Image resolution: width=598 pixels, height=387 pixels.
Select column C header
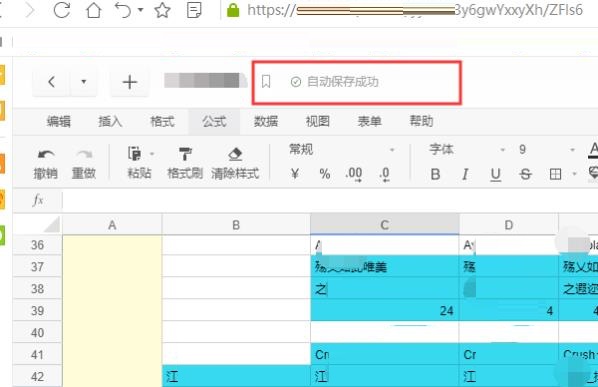(x=385, y=225)
